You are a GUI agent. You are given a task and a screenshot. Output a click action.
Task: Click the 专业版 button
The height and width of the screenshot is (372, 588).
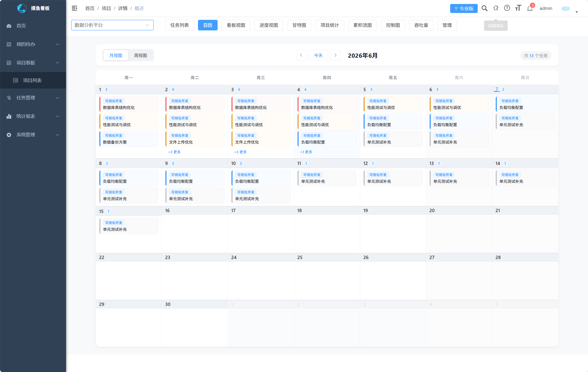pos(464,9)
